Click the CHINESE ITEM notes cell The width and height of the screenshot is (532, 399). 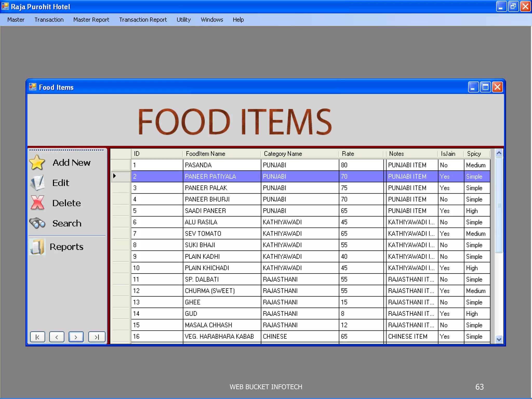click(412, 336)
